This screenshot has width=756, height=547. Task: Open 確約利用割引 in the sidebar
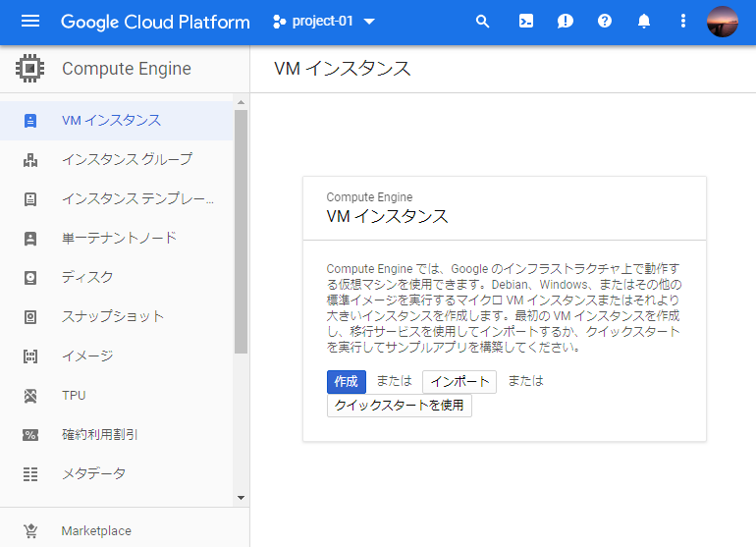(116, 435)
